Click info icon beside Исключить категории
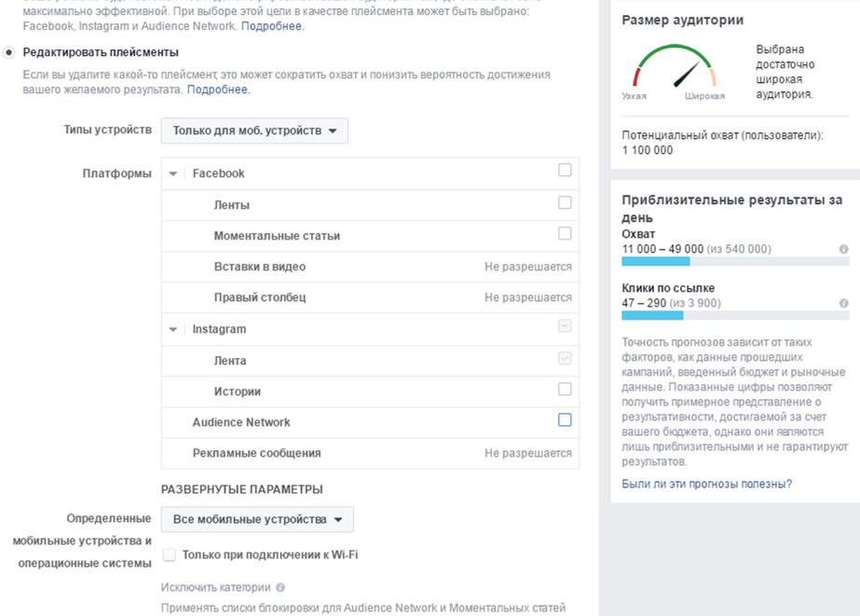The height and width of the screenshot is (616, 860). pyautogui.click(x=280, y=588)
